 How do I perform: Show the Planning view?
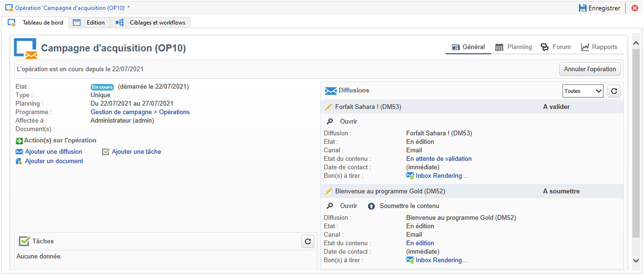tap(514, 47)
